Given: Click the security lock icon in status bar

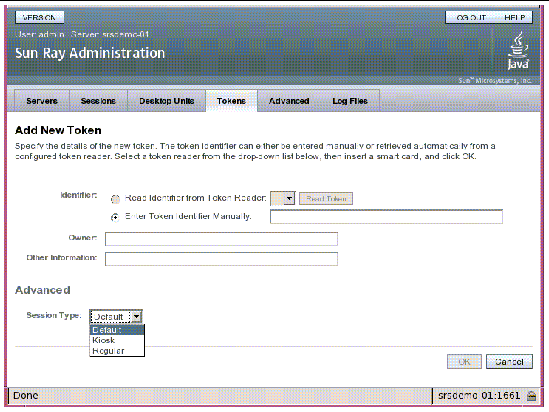Looking at the screenshot, I should click(x=531, y=396).
